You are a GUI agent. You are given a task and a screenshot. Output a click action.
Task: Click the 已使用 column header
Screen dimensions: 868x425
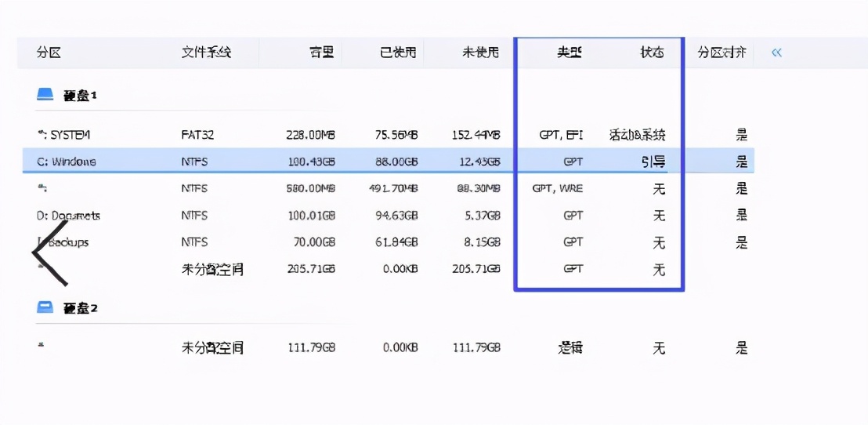(398, 53)
